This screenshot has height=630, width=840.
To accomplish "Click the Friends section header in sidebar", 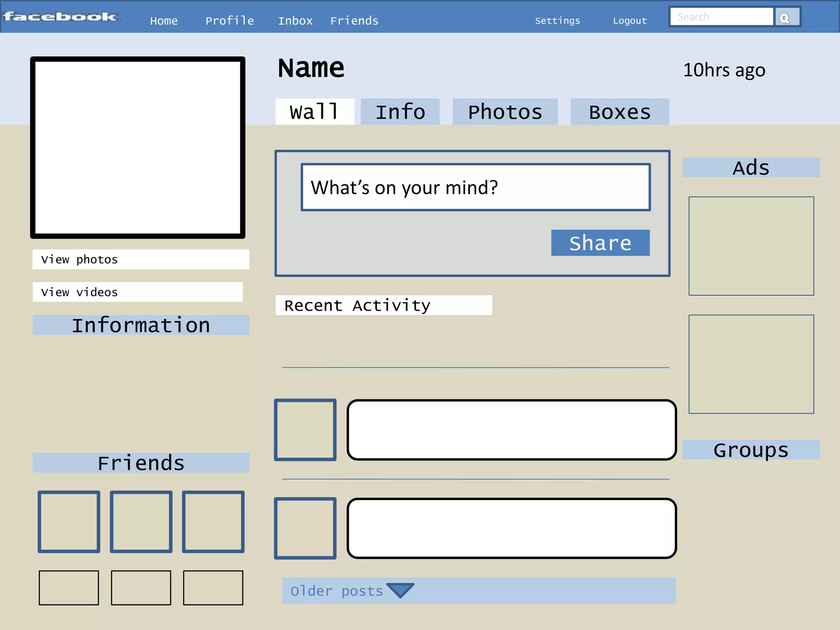I will pyautogui.click(x=141, y=463).
